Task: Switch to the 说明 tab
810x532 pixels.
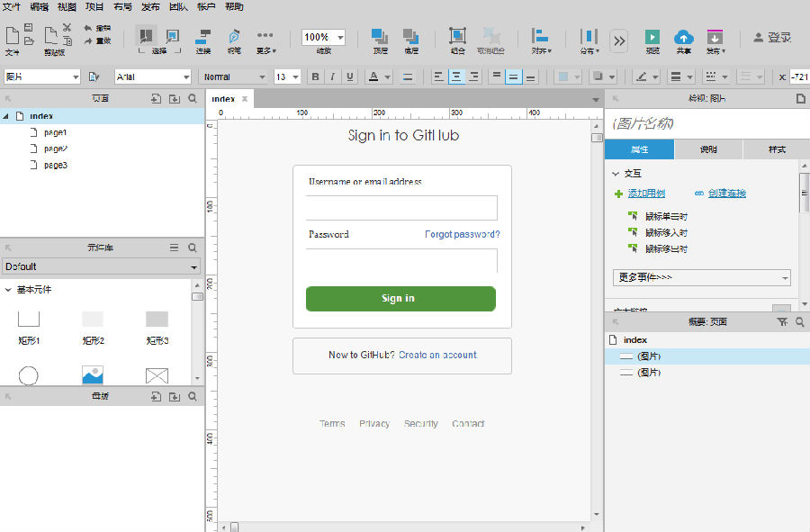Action: coord(708,149)
